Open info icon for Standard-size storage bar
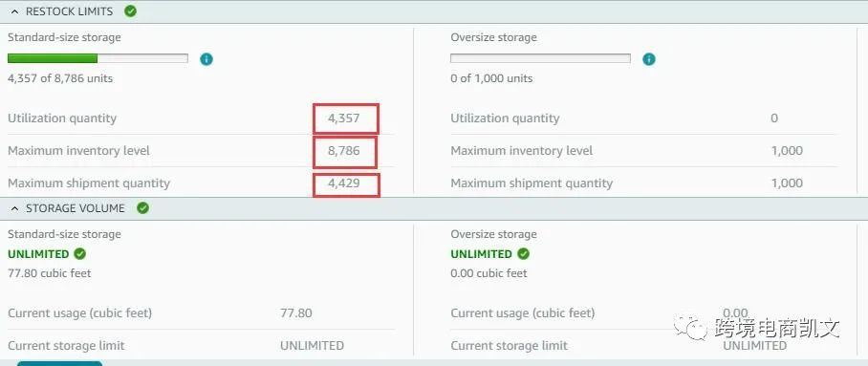 pyautogui.click(x=206, y=59)
